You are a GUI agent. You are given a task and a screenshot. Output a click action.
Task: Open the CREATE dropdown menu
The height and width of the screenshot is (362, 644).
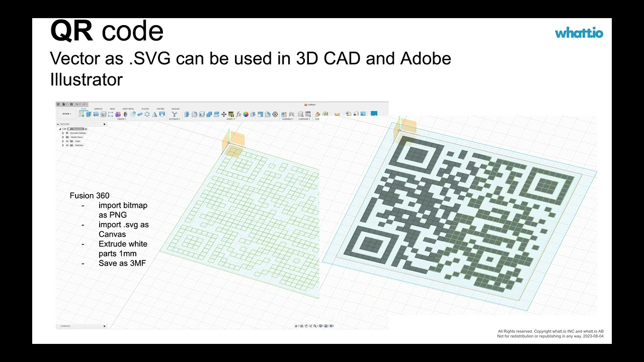(121, 119)
